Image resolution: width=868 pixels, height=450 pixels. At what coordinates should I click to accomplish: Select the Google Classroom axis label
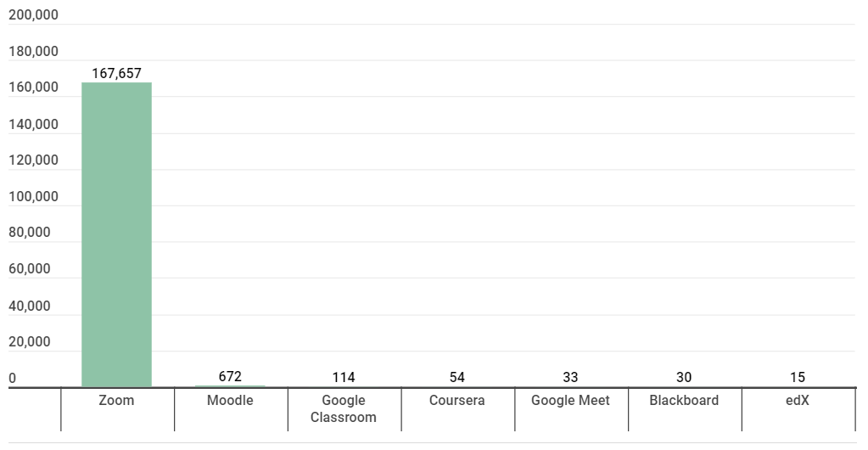[x=344, y=408]
